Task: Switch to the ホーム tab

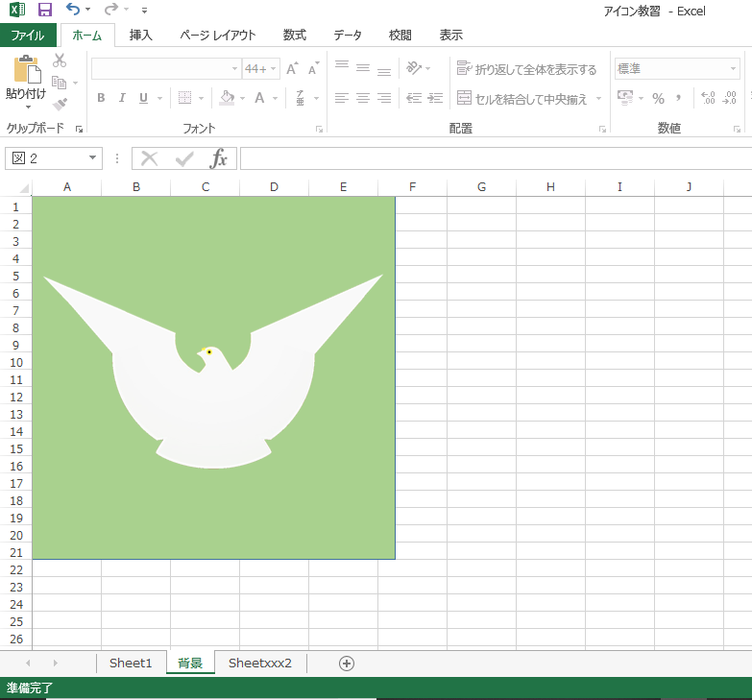Action: [x=87, y=35]
